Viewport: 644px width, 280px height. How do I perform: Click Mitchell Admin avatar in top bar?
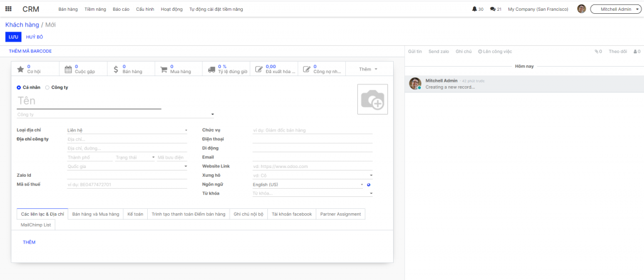(x=581, y=9)
